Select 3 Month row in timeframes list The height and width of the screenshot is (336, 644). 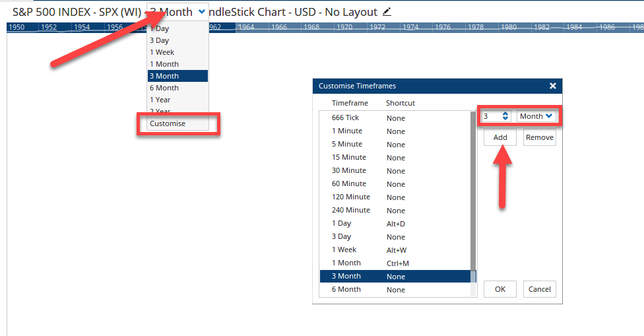[395, 276]
